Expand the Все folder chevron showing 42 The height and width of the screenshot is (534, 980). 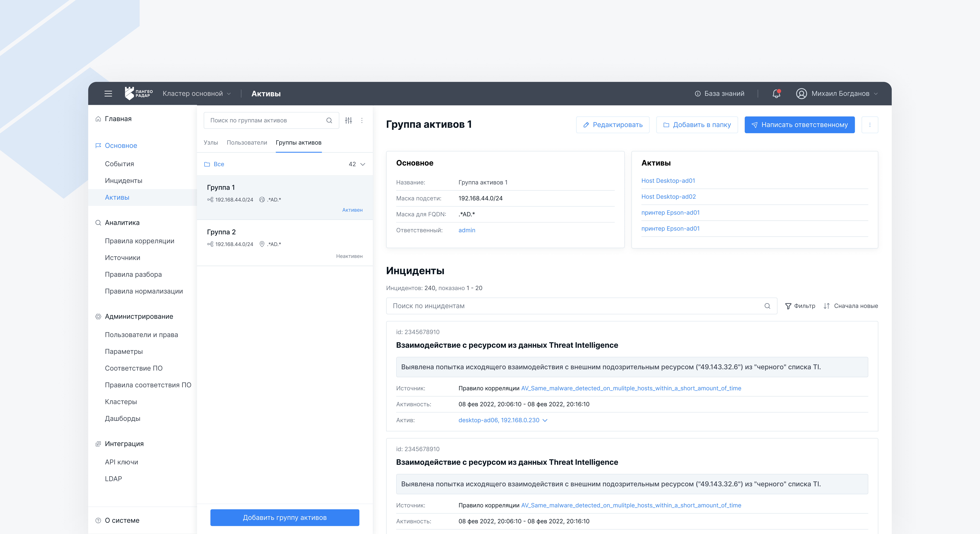pos(363,164)
